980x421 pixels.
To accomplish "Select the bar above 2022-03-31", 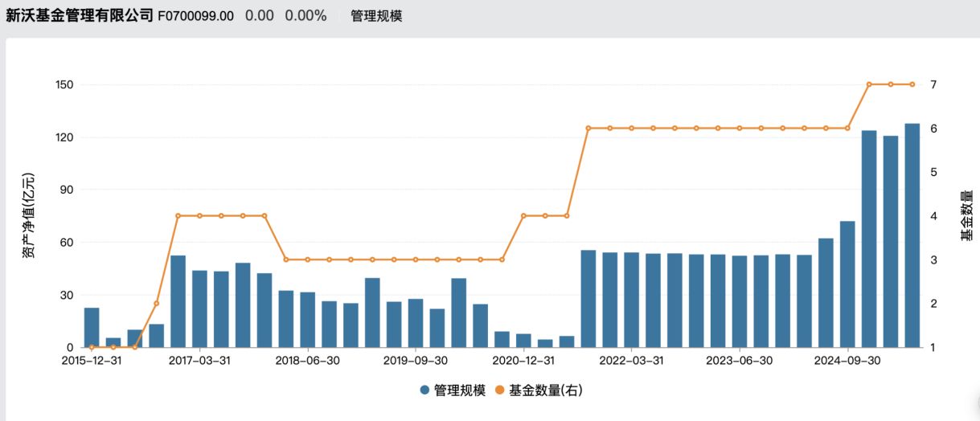I will pos(632,300).
